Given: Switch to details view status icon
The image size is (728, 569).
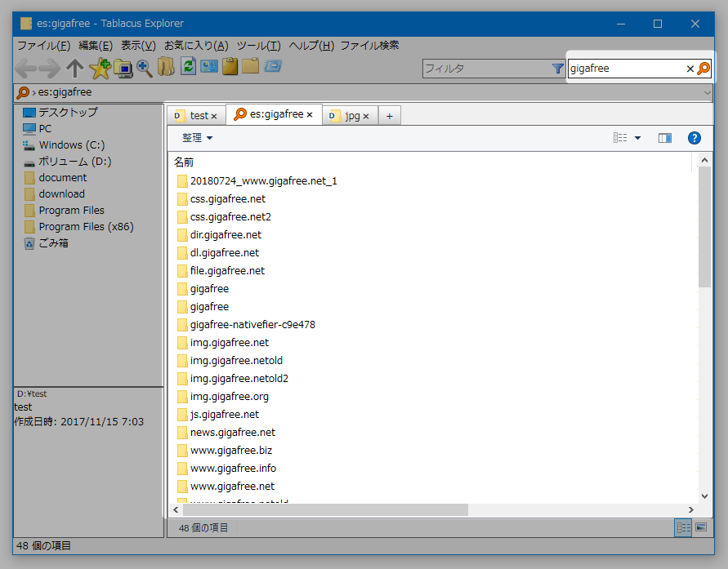Looking at the screenshot, I should pyautogui.click(x=683, y=527).
